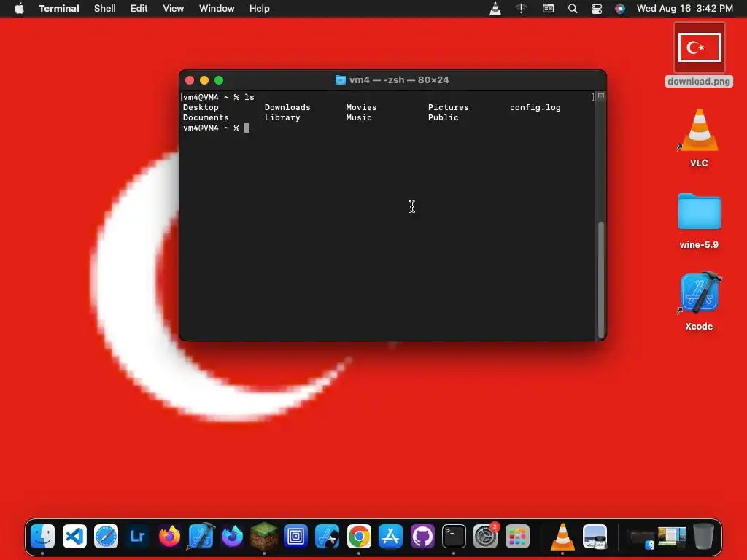747x560 pixels.
Task: Zoom Terminal with green button
Action: coord(219,80)
